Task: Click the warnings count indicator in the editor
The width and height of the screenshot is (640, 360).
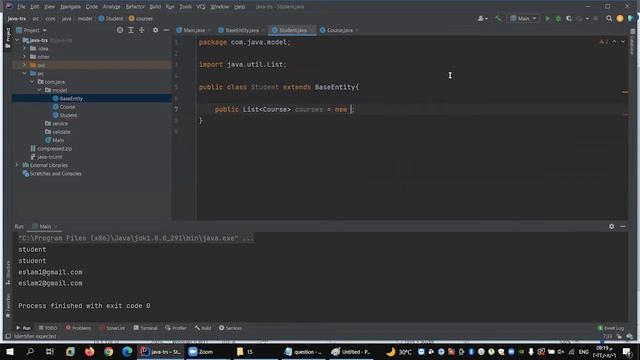Action: tap(604, 42)
